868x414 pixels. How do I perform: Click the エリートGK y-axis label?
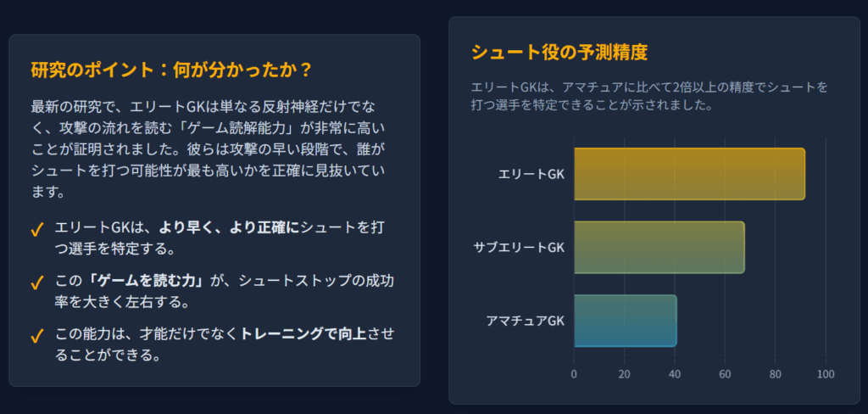pos(531,174)
